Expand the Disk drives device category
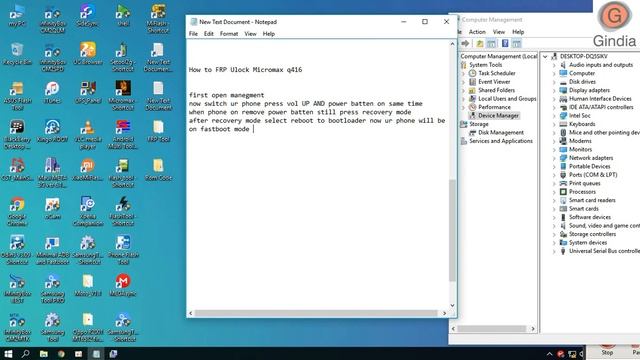Screen dimensions: 640x360 click(x=554, y=82)
